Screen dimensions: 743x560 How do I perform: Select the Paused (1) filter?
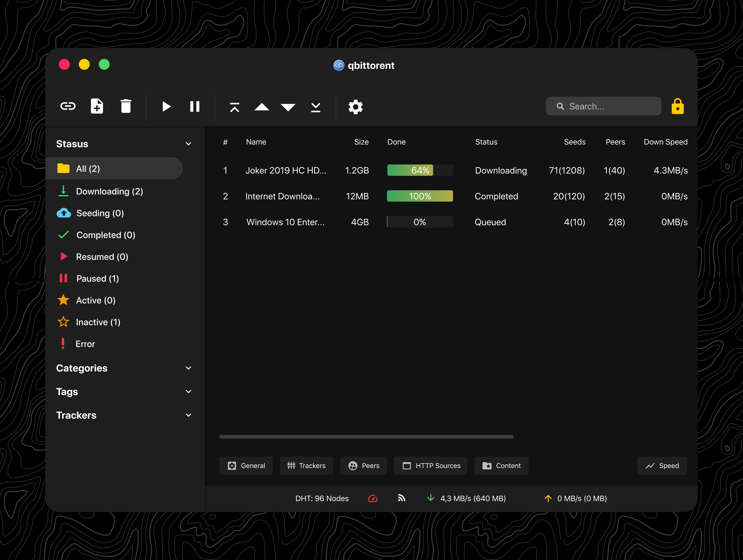(97, 279)
